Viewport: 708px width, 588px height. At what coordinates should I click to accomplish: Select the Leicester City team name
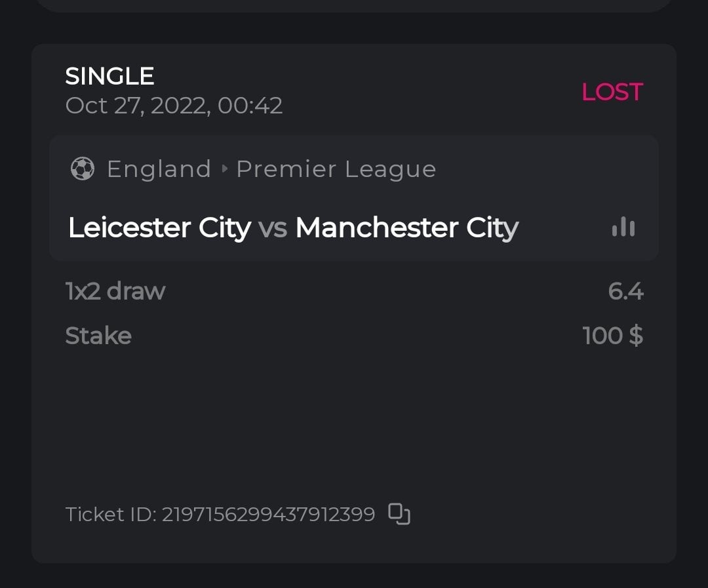click(159, 227)
